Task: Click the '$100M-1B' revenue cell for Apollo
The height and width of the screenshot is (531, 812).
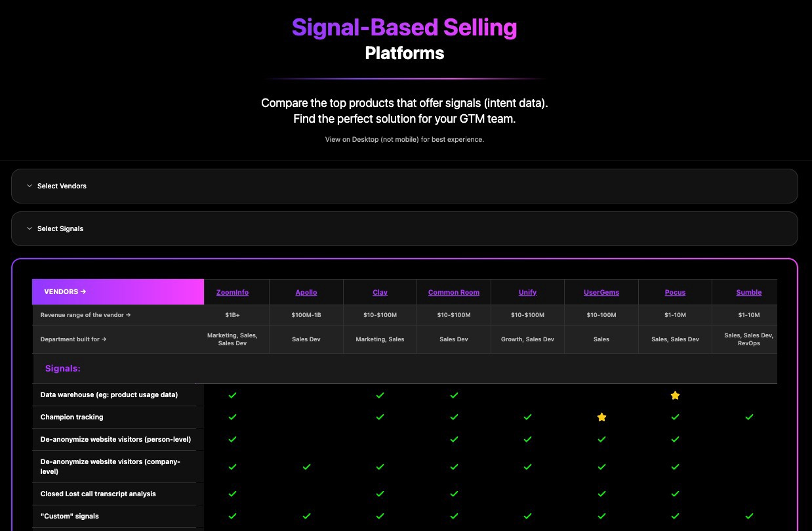Action: [x=306, y=315]
